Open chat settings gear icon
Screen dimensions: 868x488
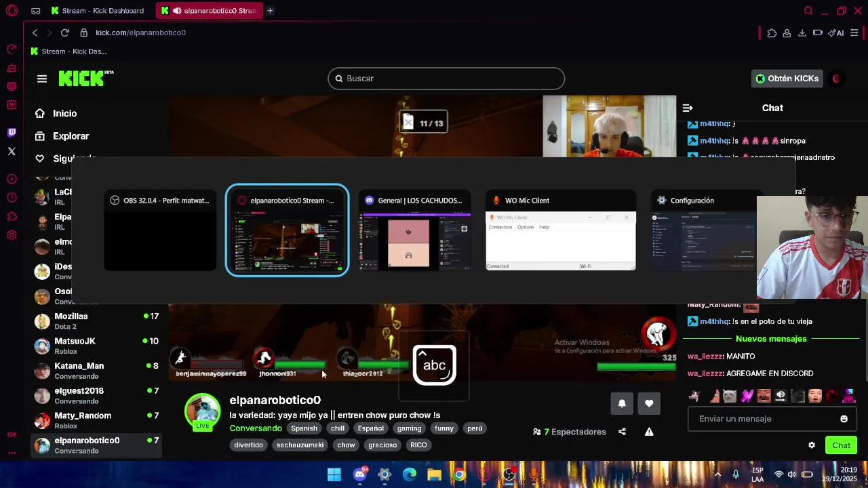(812, 445)
